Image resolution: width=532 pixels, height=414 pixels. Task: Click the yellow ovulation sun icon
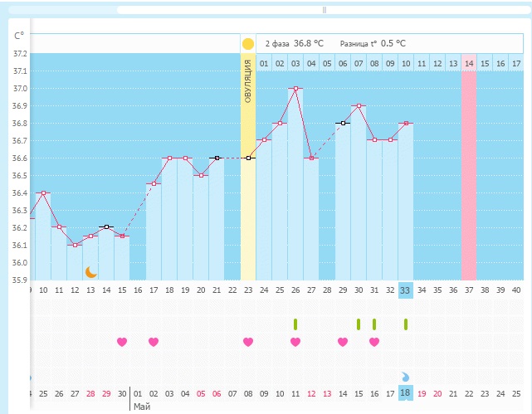coord(247,43)
